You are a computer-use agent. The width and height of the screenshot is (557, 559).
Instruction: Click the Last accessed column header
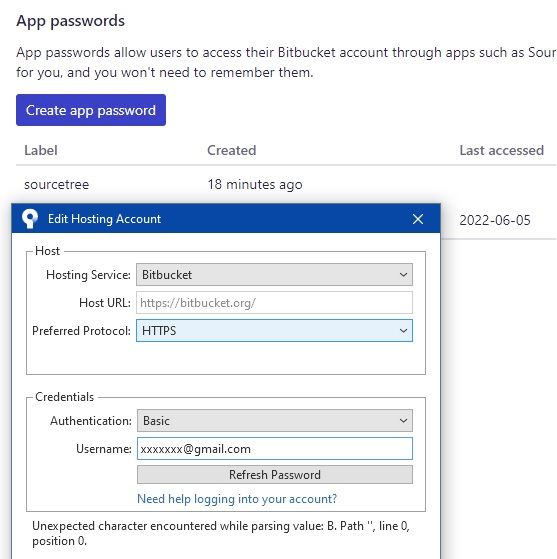tap(501, 150)
